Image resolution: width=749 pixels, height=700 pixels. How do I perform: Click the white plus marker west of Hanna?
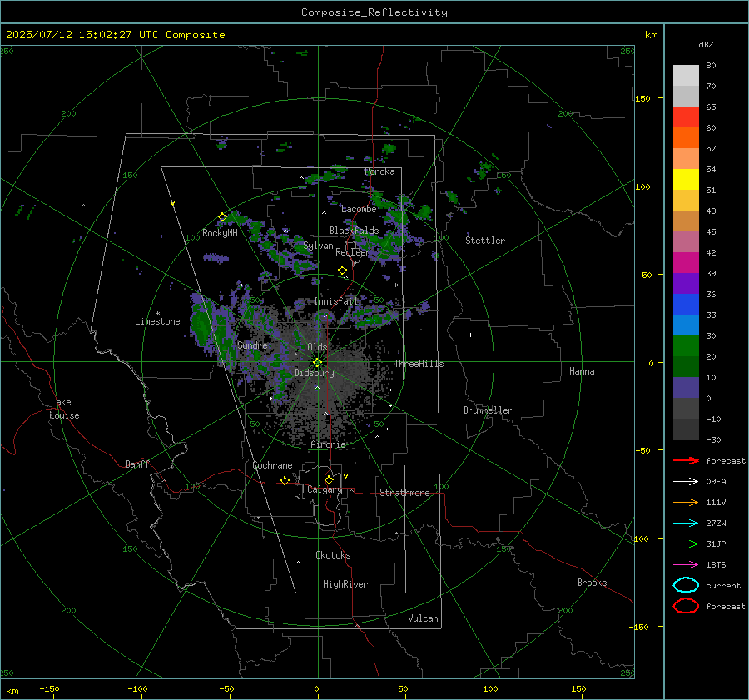tap(470, 335)
